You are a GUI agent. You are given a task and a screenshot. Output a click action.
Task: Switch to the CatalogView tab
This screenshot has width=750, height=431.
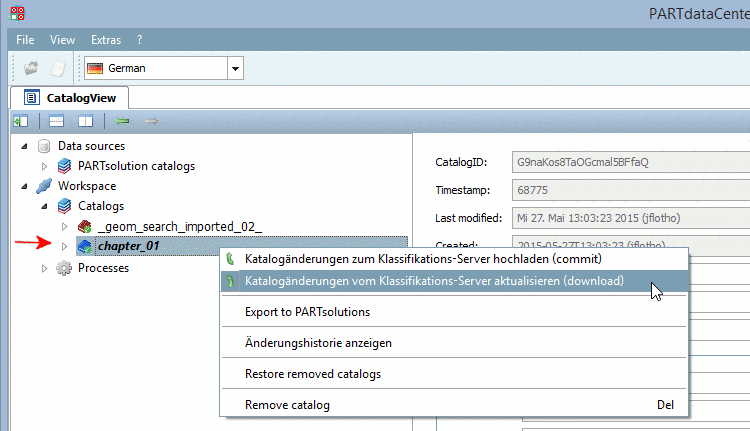coord(68,97)
